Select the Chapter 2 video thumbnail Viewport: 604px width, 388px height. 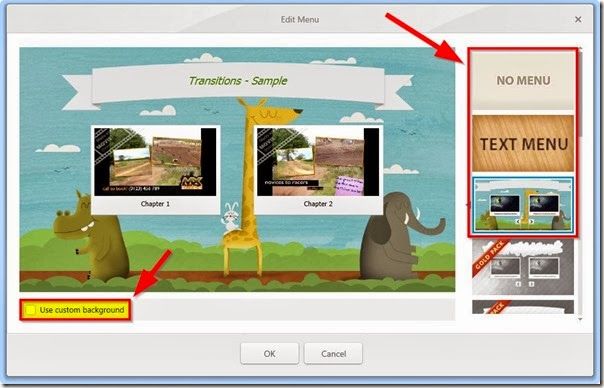[318, 162]
